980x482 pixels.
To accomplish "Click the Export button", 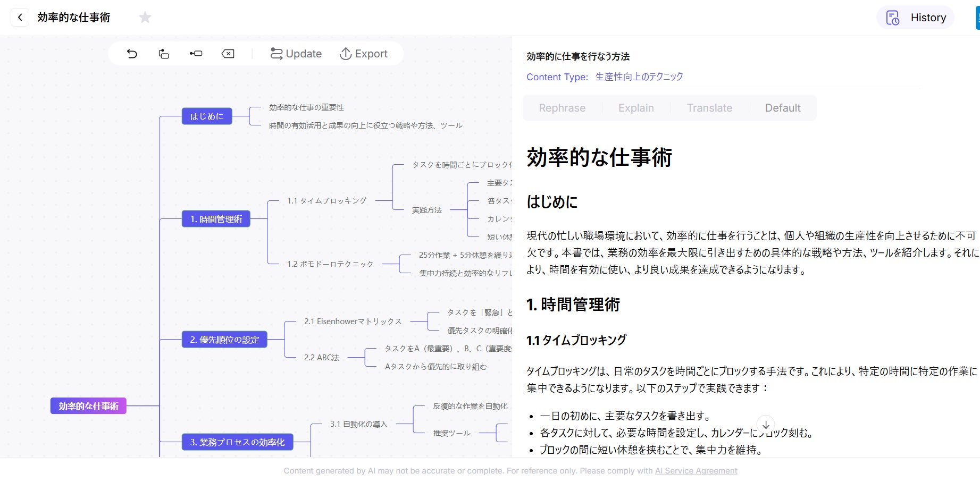I will [363, 54].
